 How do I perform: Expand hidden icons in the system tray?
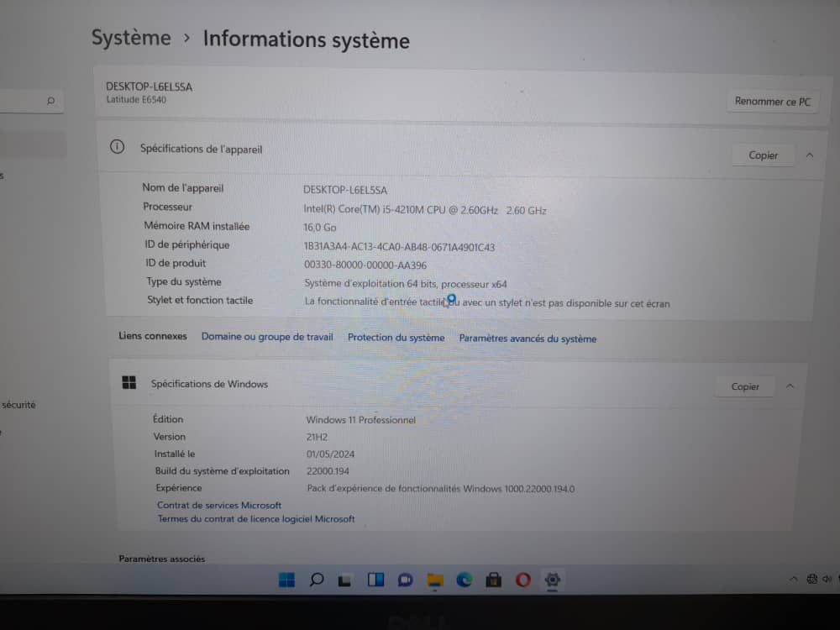[x=793, y=579]
